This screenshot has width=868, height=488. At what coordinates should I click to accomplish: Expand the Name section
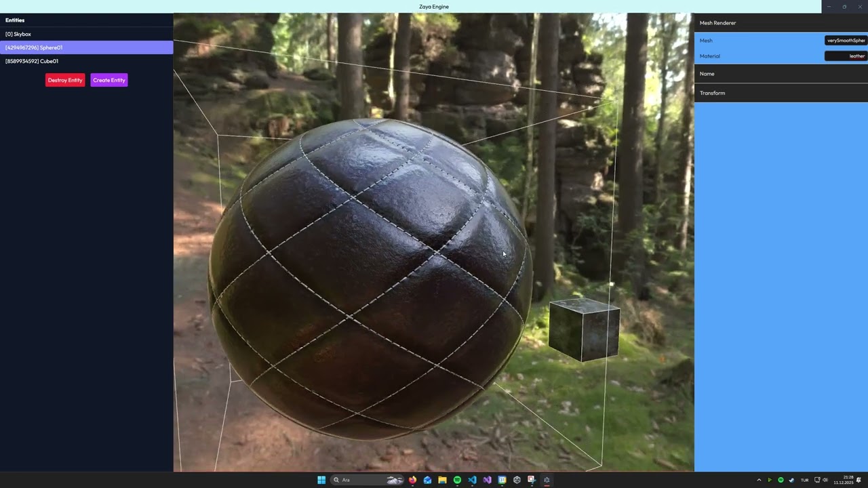781,74
